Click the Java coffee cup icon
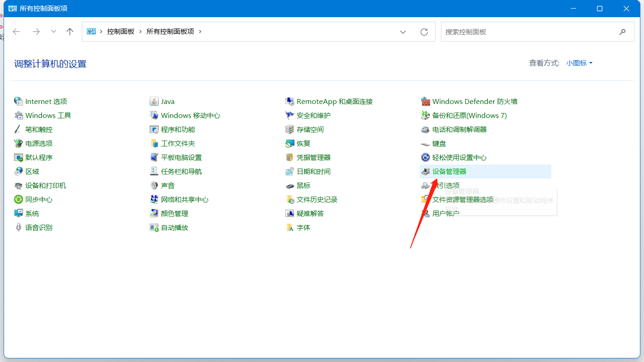Viewport: 644px width, 362px height. pos(154,101)
